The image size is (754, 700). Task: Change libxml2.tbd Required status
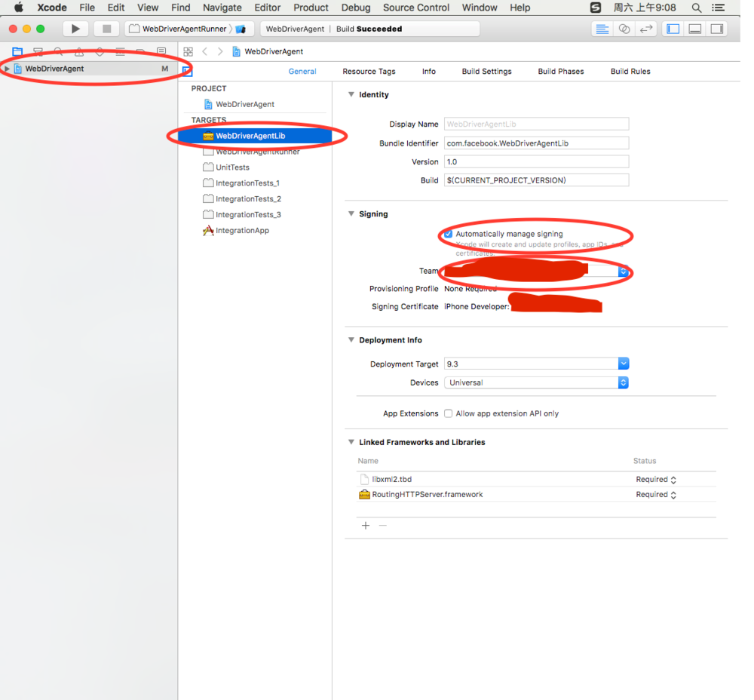656,480
